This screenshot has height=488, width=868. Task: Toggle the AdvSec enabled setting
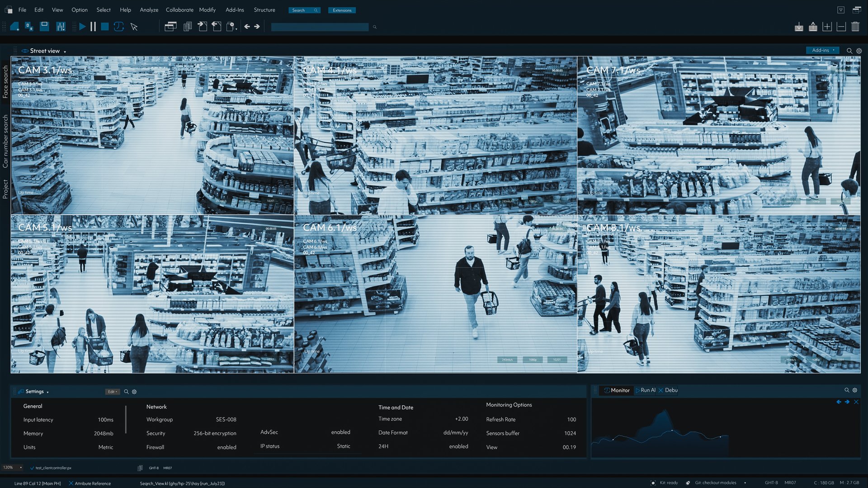[x=340, y=432]
